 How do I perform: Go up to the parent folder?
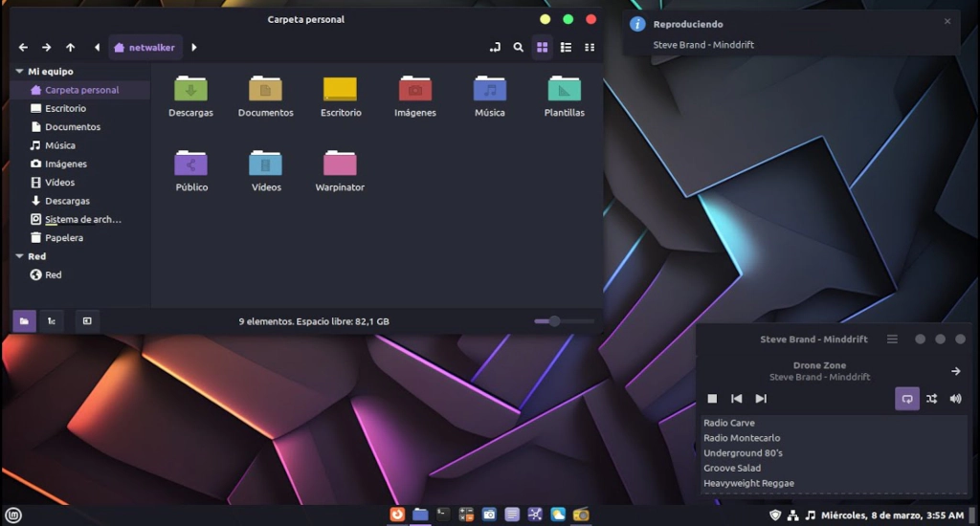click(70, 47)
